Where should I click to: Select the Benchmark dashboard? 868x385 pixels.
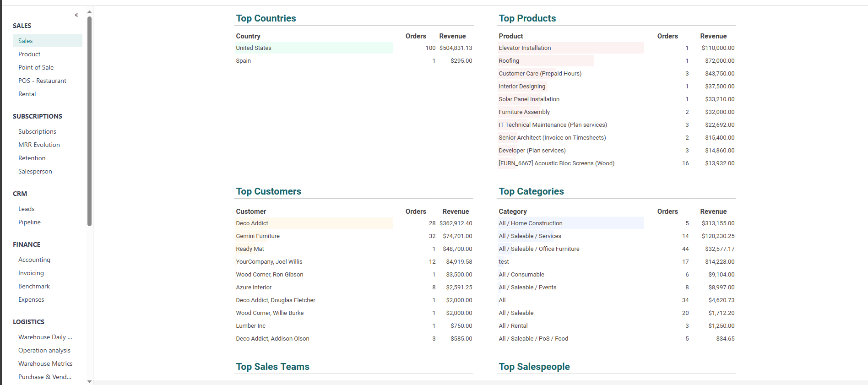34,286
